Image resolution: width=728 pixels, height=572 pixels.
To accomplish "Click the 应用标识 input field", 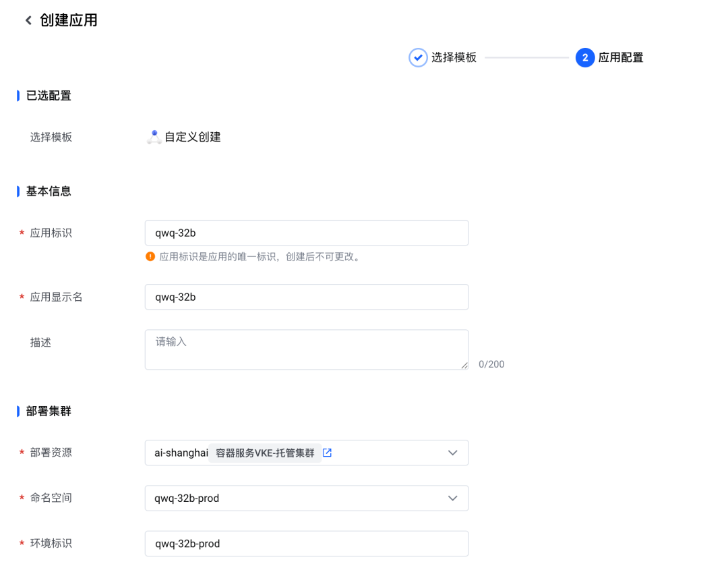I will pyautogui.click(x=306, y=233).
